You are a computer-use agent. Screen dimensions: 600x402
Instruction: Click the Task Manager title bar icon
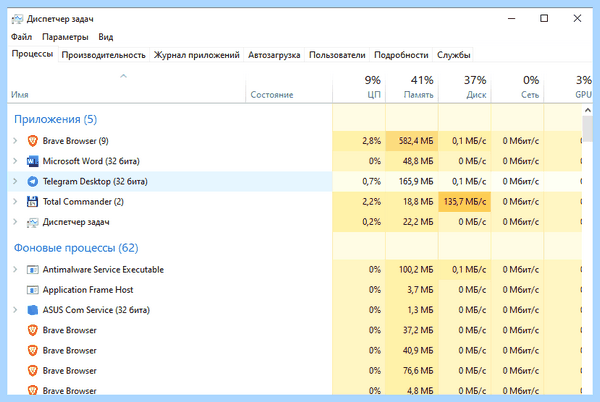tap(17, 19)
